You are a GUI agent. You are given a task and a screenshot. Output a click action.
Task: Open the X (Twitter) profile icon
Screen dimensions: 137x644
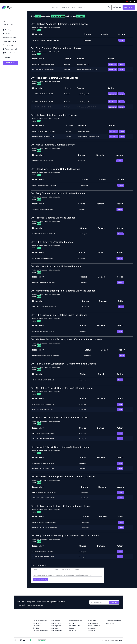click(x=18, y=640)
